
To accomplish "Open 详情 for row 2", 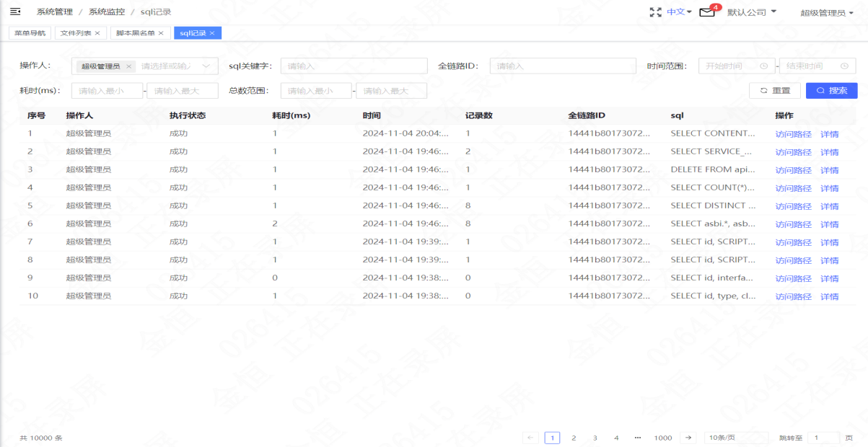I will point(829,152).
